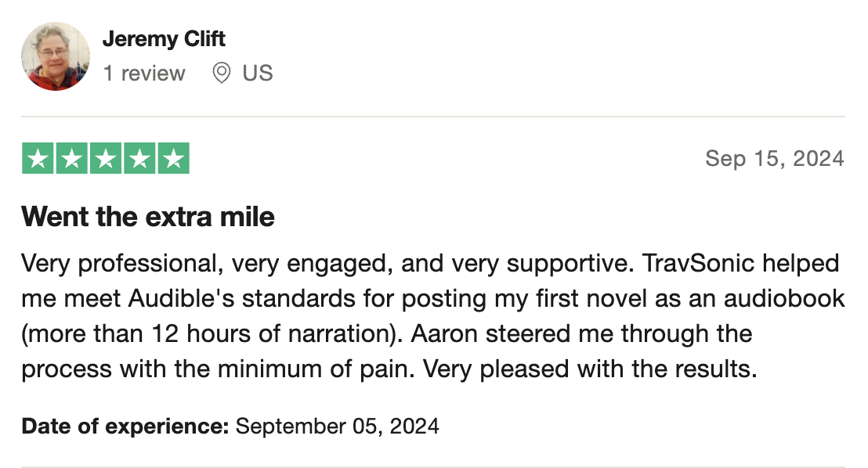This screenshot has width=868, height=468.
Task: Click the "Date of experience:" label
Action: pyautogui.click(x=125, y=427)
